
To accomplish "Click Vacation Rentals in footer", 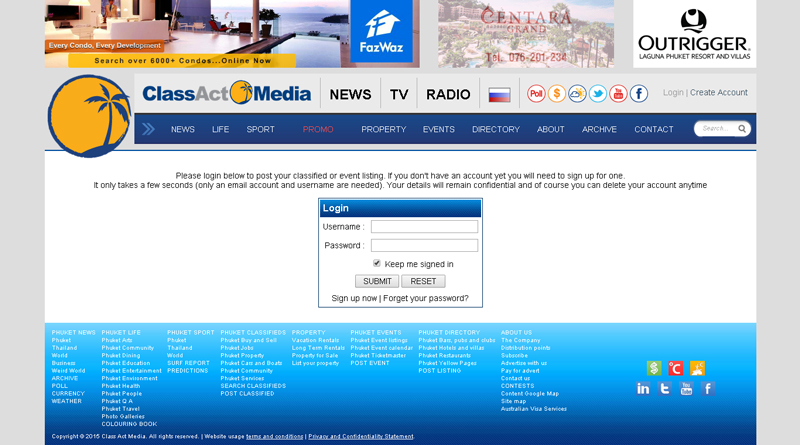I will (315, 340).
